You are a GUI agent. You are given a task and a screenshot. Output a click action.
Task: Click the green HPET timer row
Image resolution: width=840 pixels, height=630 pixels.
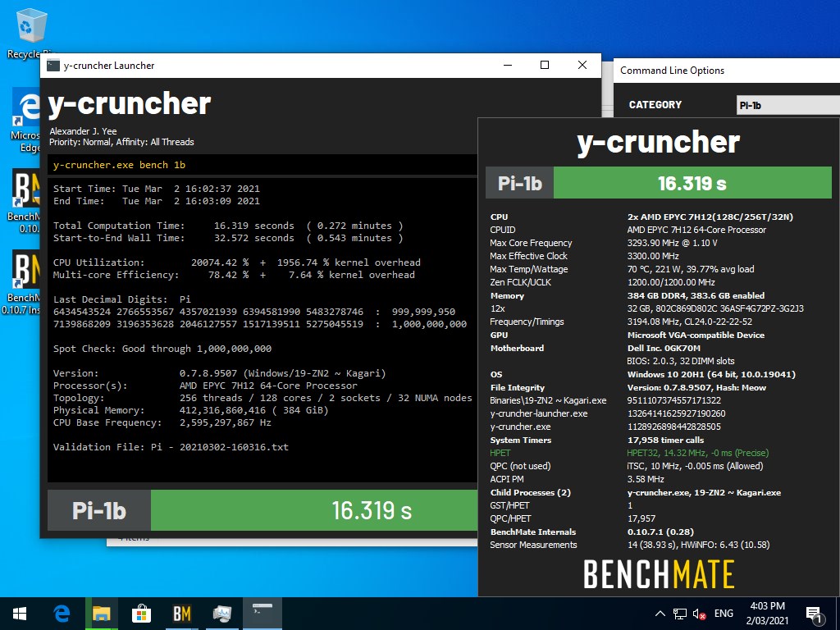[629, 453]
